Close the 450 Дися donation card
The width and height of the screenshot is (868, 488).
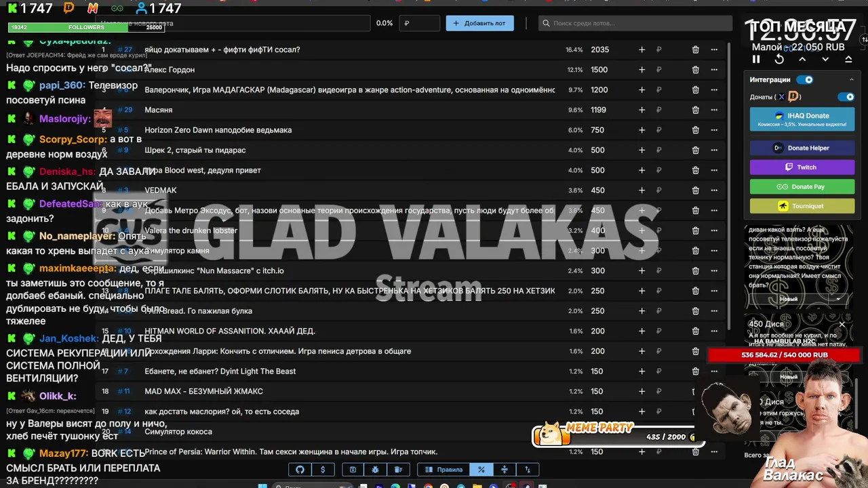pos(842,324)
